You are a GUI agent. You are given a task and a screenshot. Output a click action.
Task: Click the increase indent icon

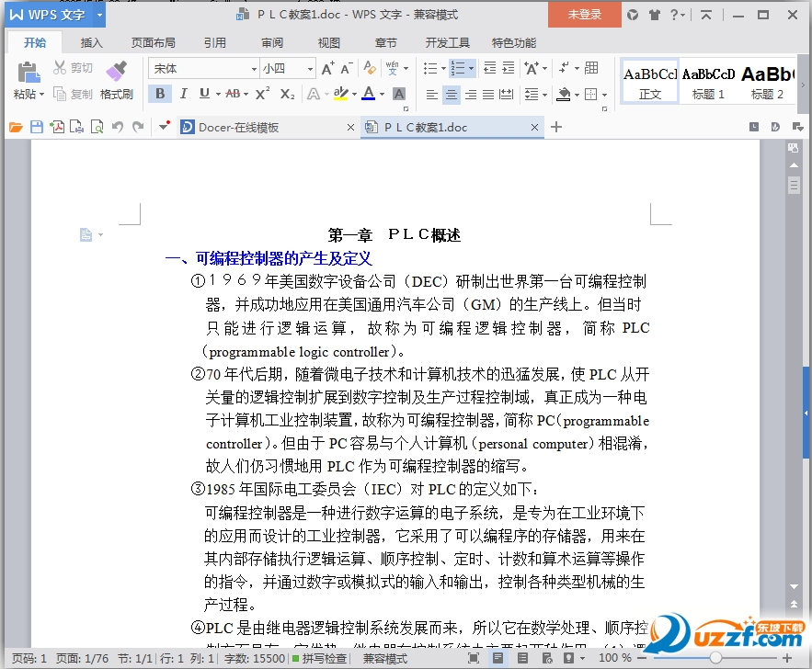pos(507,68)
